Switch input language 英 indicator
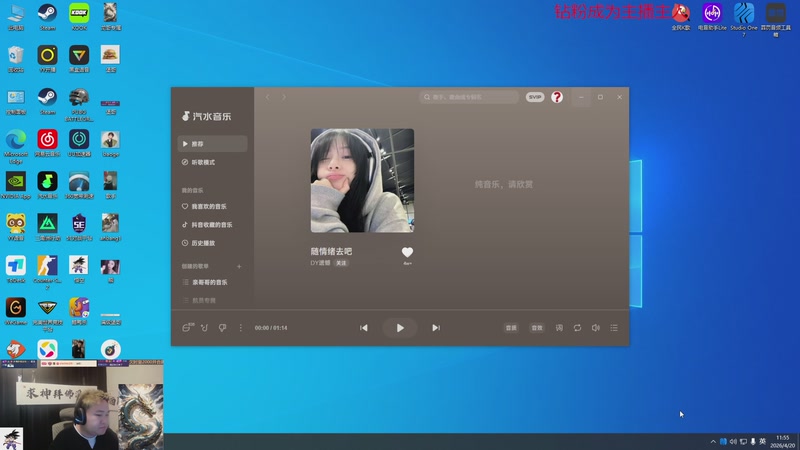Image resolution: width=800 pixels, height=450 pixels. [x=763, y=441]
